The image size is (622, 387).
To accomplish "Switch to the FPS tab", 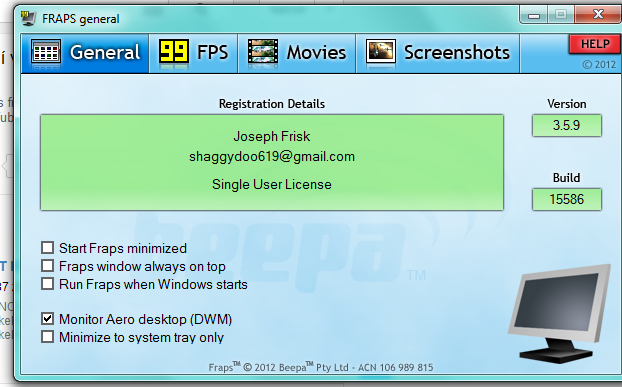I will click(194, 53).
